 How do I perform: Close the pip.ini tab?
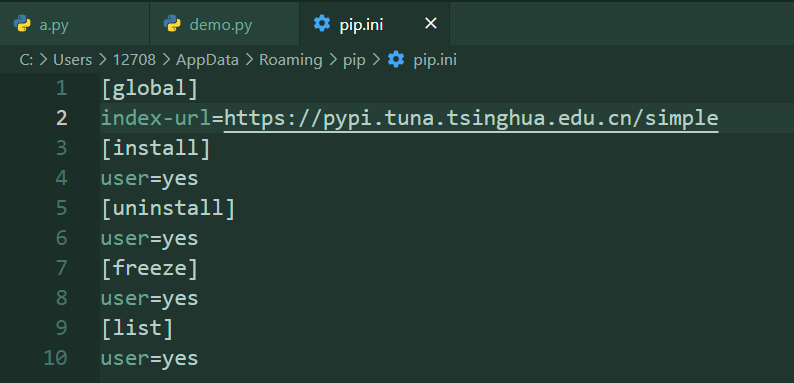pos(430,23)
